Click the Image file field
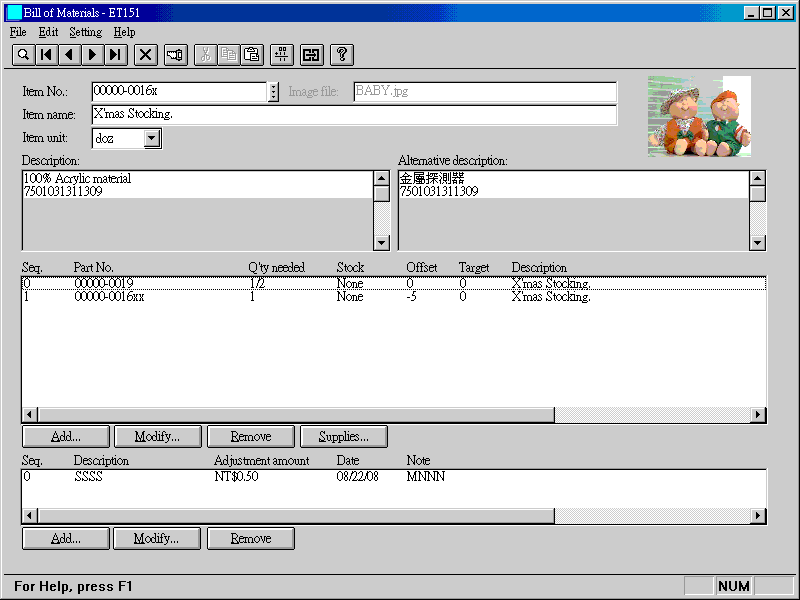 point(485,91)
